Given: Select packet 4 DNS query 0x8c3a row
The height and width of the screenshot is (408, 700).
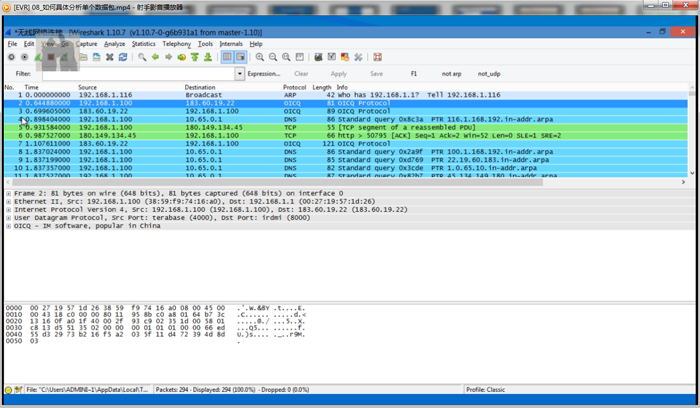Looking at the screenshot, I should coord(346,120).
